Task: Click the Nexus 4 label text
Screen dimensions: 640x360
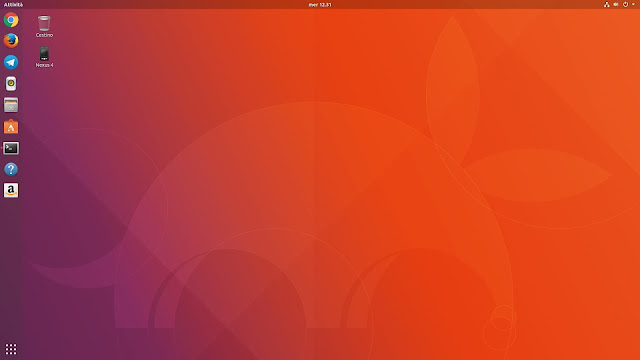Action: [44, 65]
